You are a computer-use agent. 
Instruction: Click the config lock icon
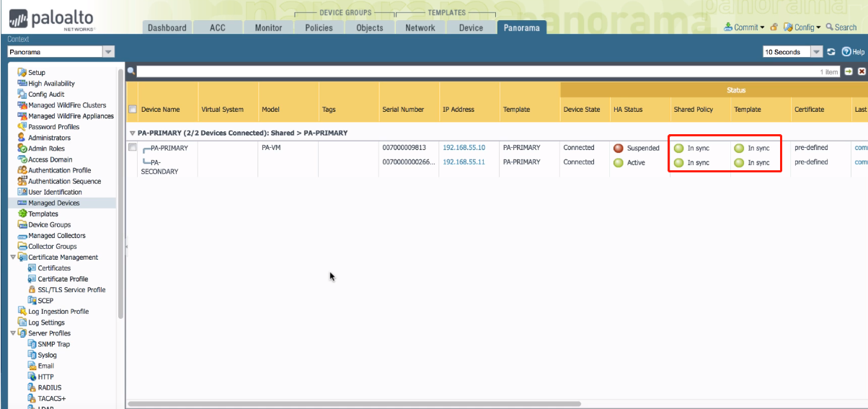pyautogui.click(x=774, y=27)
